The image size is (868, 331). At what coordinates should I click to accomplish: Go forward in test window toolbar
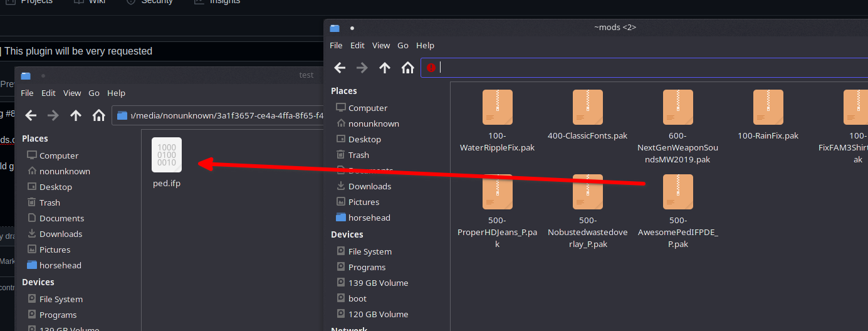[x=53, y=115]
